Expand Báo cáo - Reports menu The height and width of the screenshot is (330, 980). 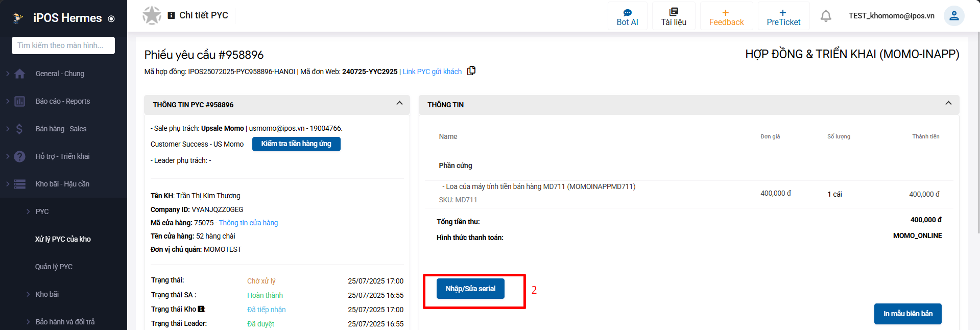pyautogui.click(x=62, y=101)
